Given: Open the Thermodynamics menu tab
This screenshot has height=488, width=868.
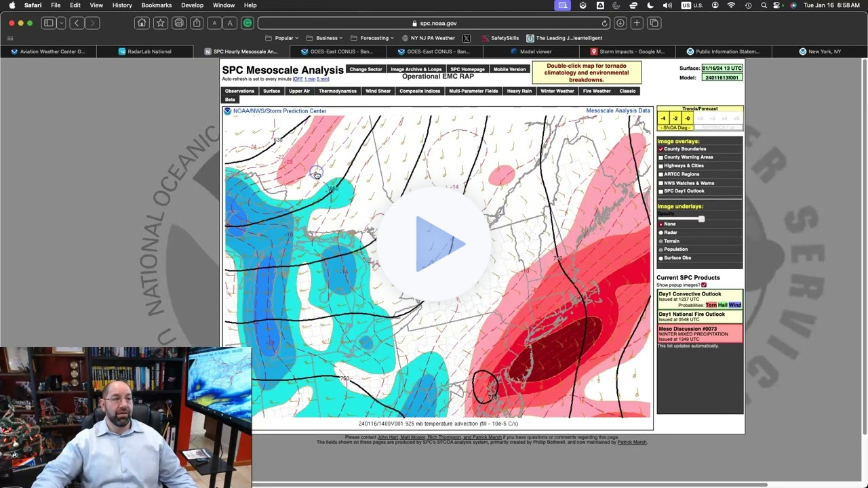Looking at the screenshot, I should pyautogui.click(x=337, y=91).
